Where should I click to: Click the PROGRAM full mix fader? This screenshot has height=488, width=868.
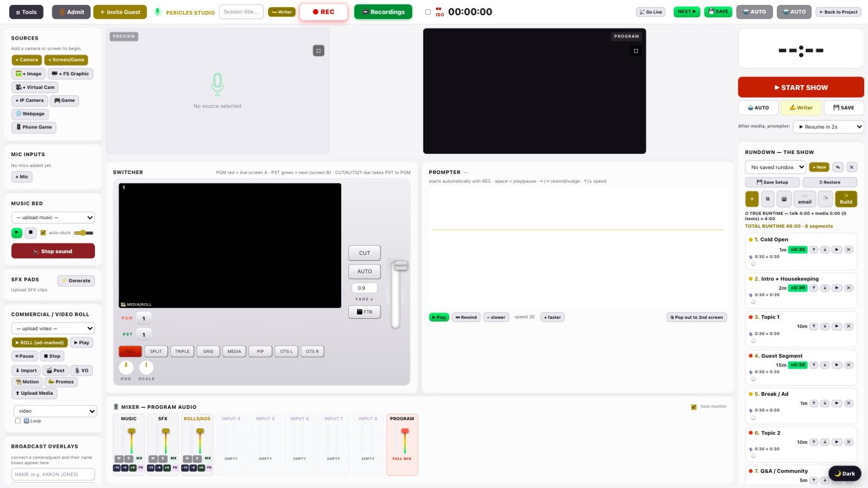(x=405, y=432)
